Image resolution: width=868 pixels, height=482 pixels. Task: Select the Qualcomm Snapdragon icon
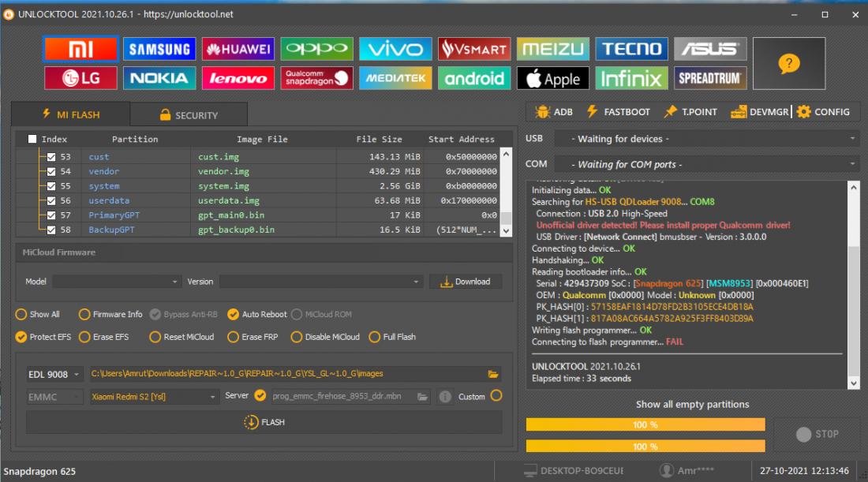pos(316,78)
